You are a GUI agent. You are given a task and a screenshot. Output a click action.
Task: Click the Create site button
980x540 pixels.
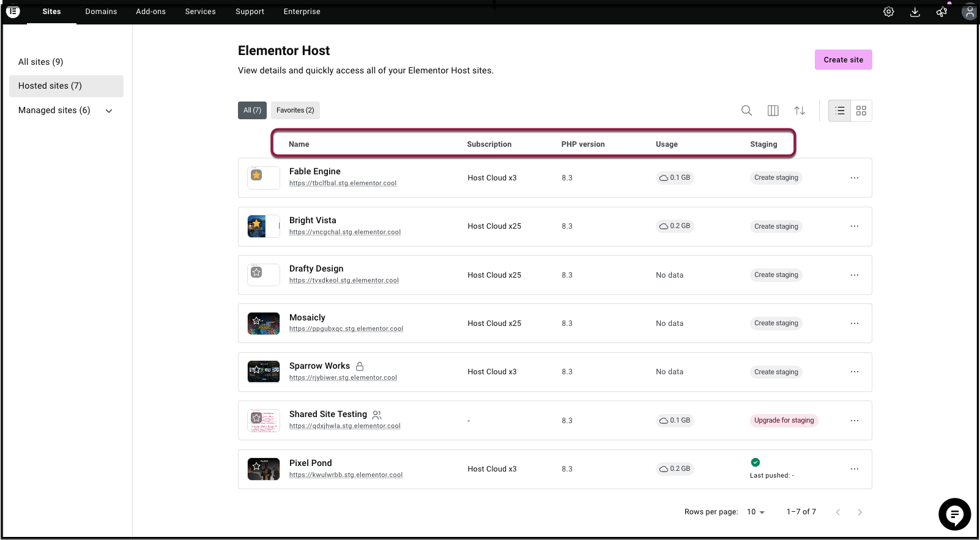point(843,60)
